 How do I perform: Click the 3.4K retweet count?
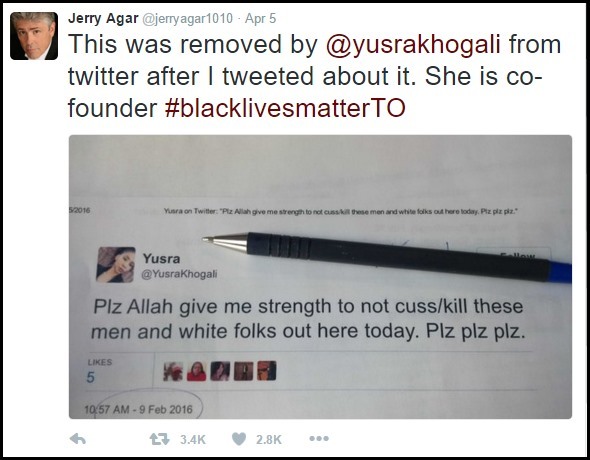pos(193,439)
